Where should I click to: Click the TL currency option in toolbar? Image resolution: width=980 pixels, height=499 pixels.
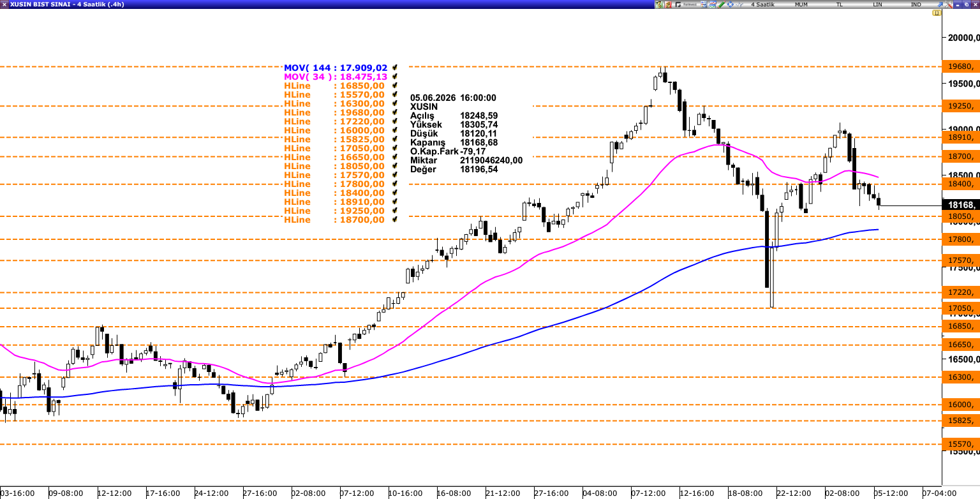tap(840, 4)
